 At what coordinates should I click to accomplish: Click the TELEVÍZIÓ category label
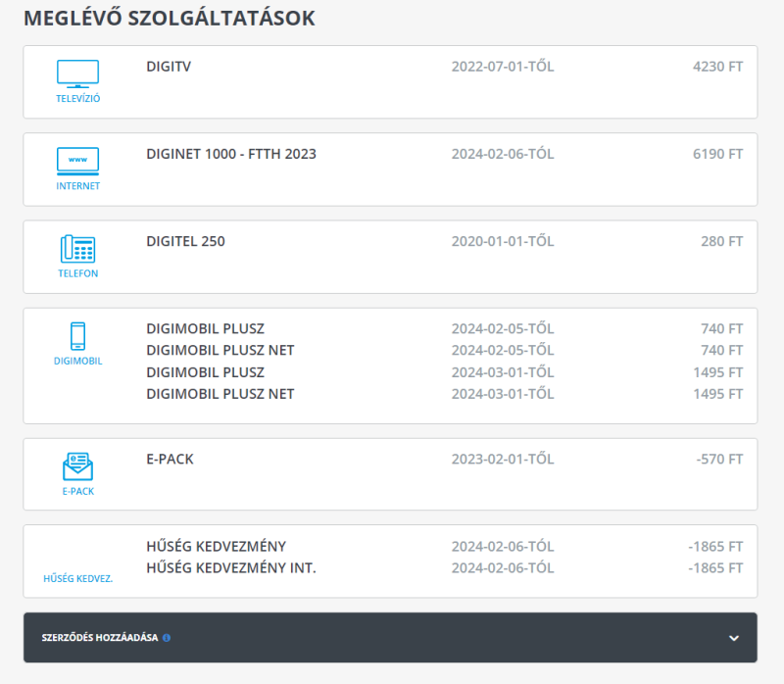[78, 99]
